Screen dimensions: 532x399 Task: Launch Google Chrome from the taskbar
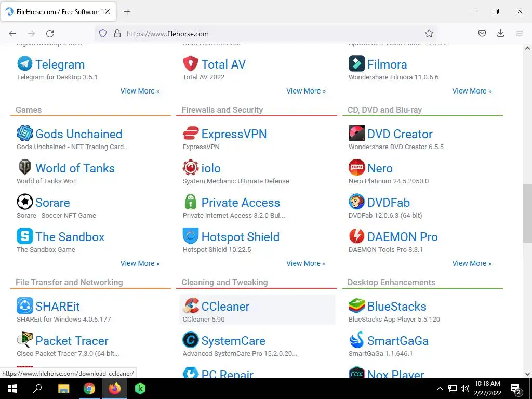pyautogui.click(x=89, y=389)
